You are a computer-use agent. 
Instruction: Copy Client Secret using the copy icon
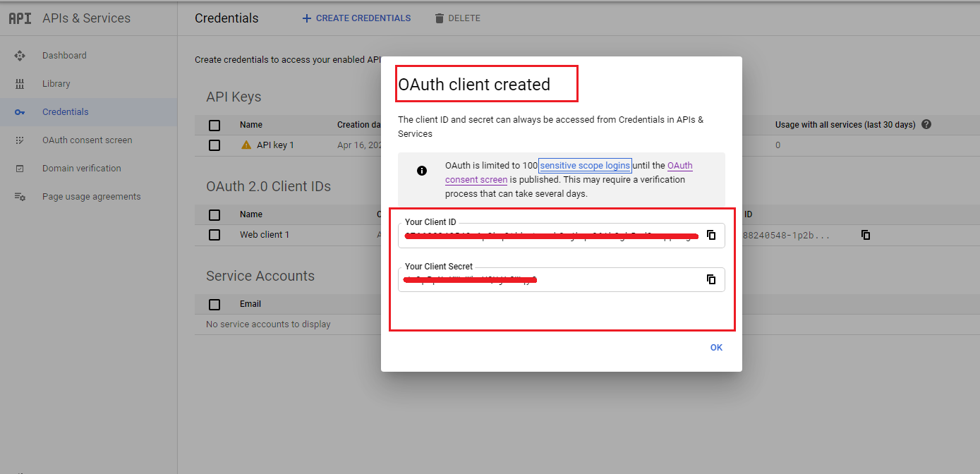[x=711, y=279]
